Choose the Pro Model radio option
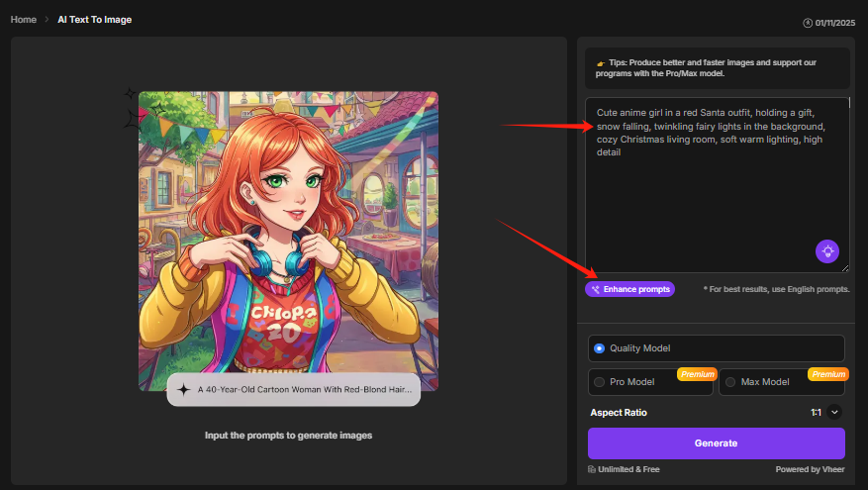 click(599, 382)
